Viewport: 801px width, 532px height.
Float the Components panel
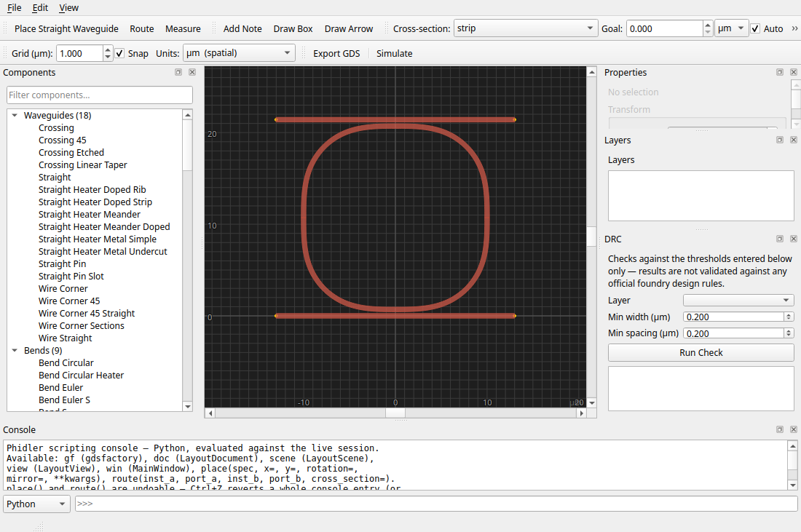click(x=178, y=73)
